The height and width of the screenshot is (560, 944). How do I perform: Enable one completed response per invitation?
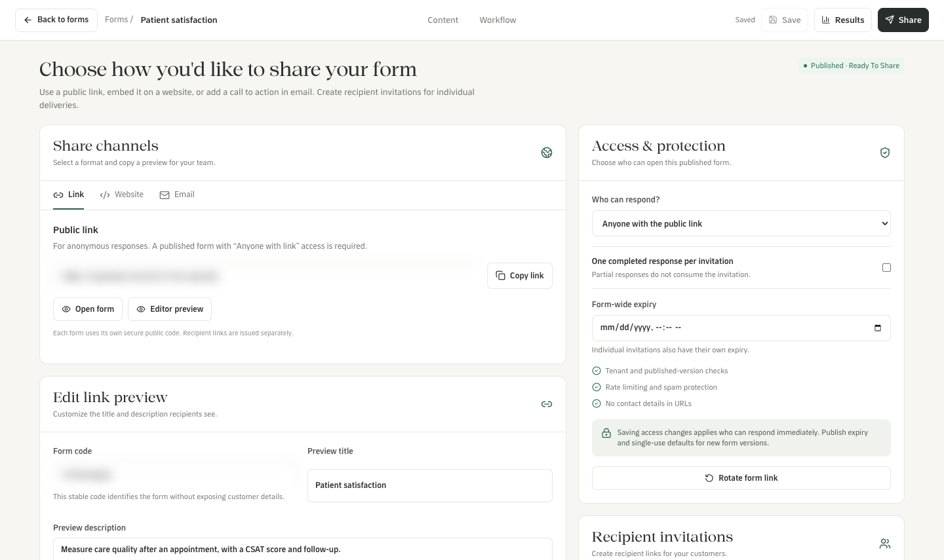(886, 267)
